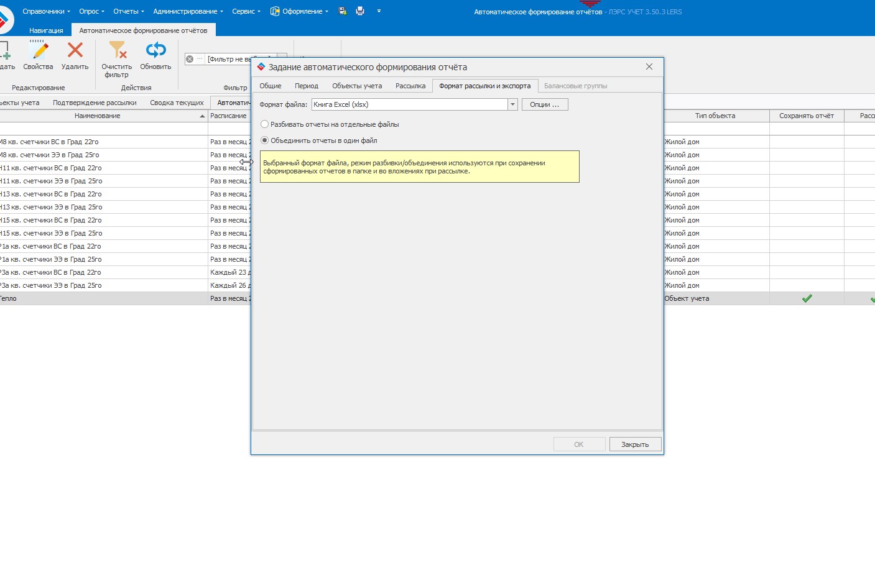Open the Справочники menu
Viewport: 875px width, 588px height.
click(x=46, y=11)
